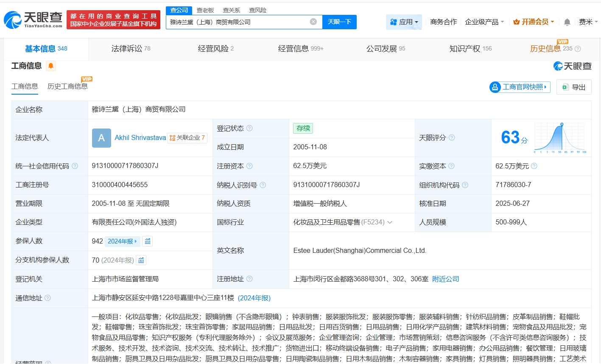The height and width of the screenshot is (364, 601).
Task: Click chart icon beside 分支机构参保人数
Action: pyautogui.click(x=142, y=260)
